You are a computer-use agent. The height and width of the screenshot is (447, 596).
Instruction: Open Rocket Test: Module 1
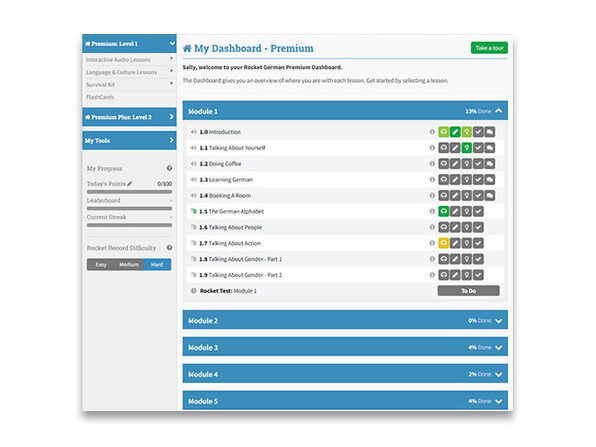[228, 291]
